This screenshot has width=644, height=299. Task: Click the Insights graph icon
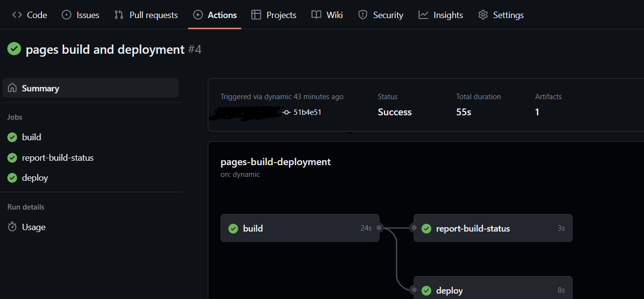point(423,15)
